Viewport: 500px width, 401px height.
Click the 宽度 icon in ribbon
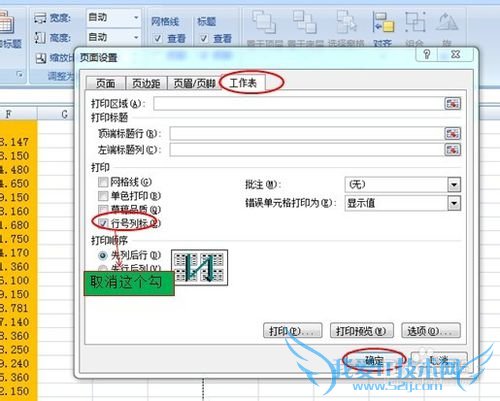pyautogui.click(x=40, y=18)
